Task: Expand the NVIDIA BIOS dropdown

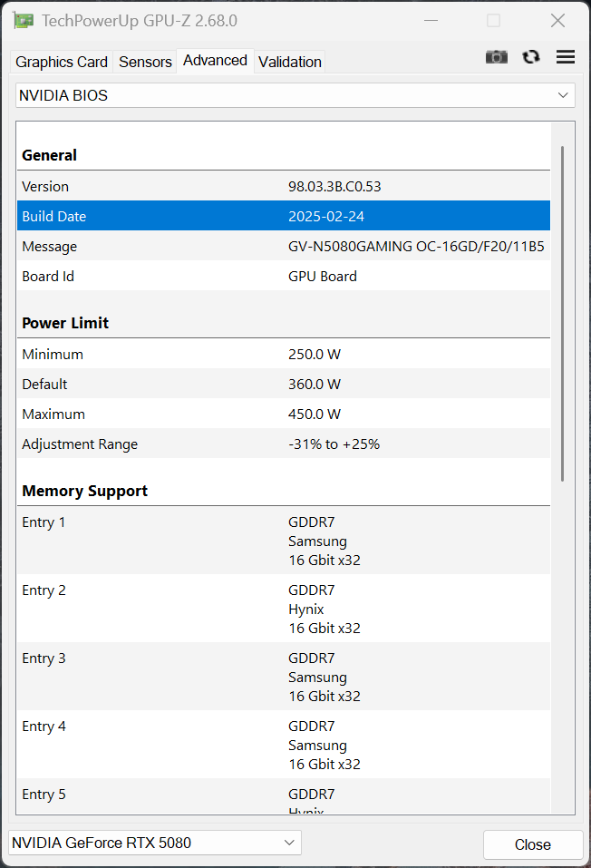Action: pos(295,95)
